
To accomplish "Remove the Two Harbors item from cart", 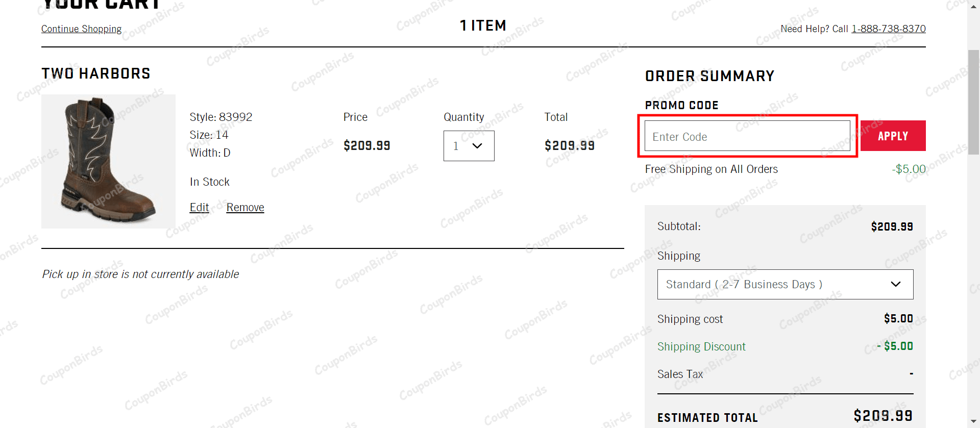I will (x=245, y=207).
